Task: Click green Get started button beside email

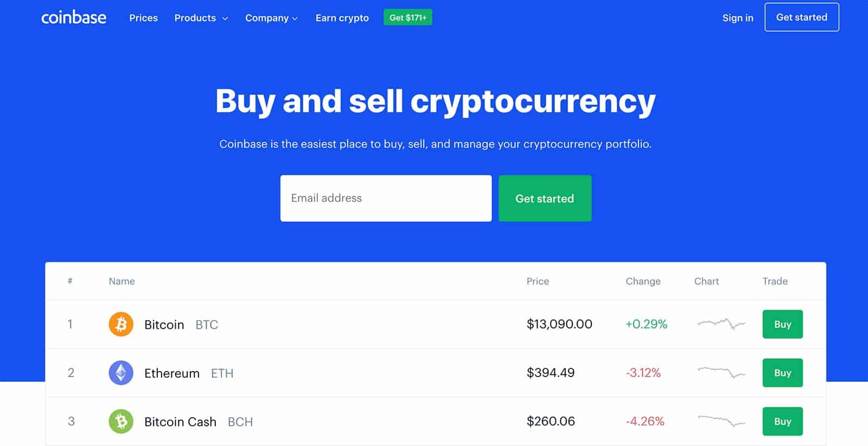Action: point(545,198)
